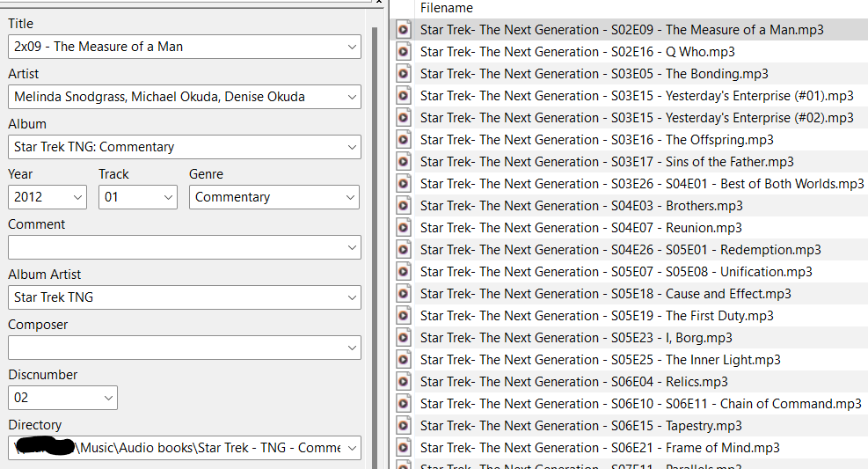Expand the Title field dropdown

[352, 47]
